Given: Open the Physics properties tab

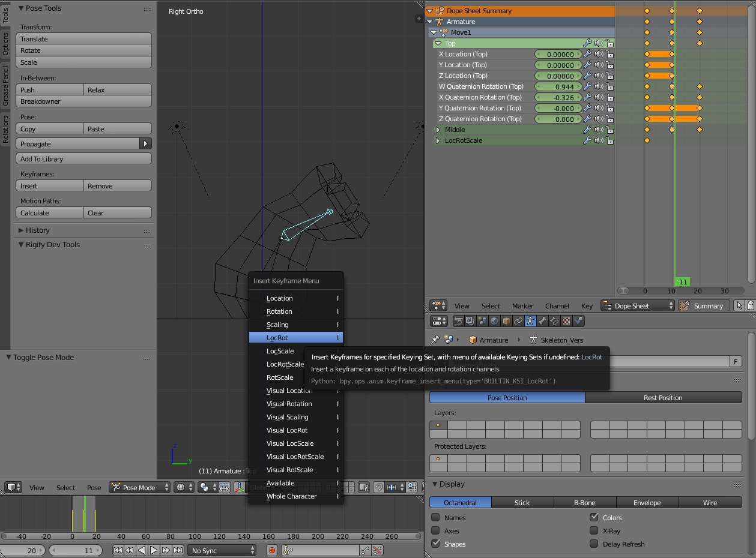Looking at the screenshot, I should 578,321.
